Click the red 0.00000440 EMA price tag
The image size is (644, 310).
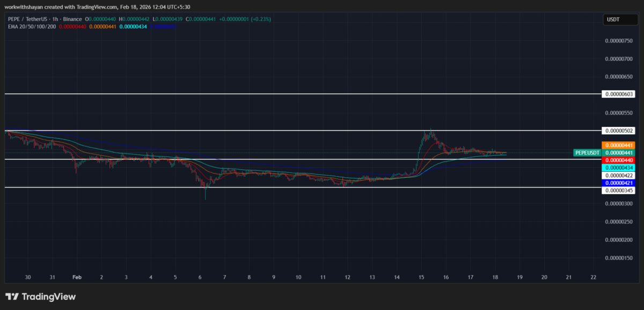619,160
